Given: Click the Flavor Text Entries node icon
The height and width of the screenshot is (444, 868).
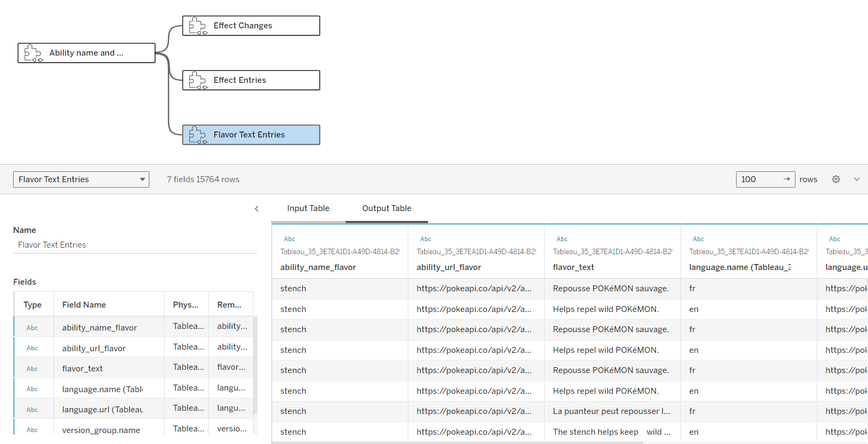Looking at the screenshot, I should point(197,135).
